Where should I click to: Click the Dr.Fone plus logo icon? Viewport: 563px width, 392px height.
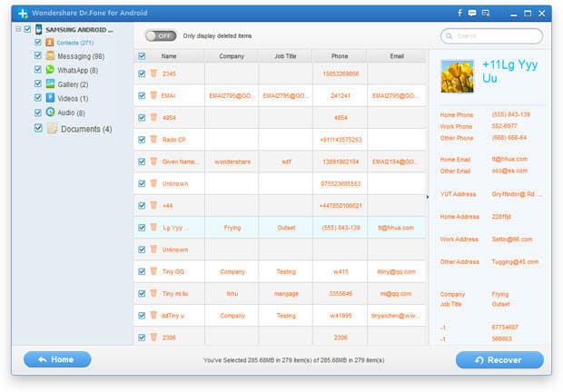point(23,14)
